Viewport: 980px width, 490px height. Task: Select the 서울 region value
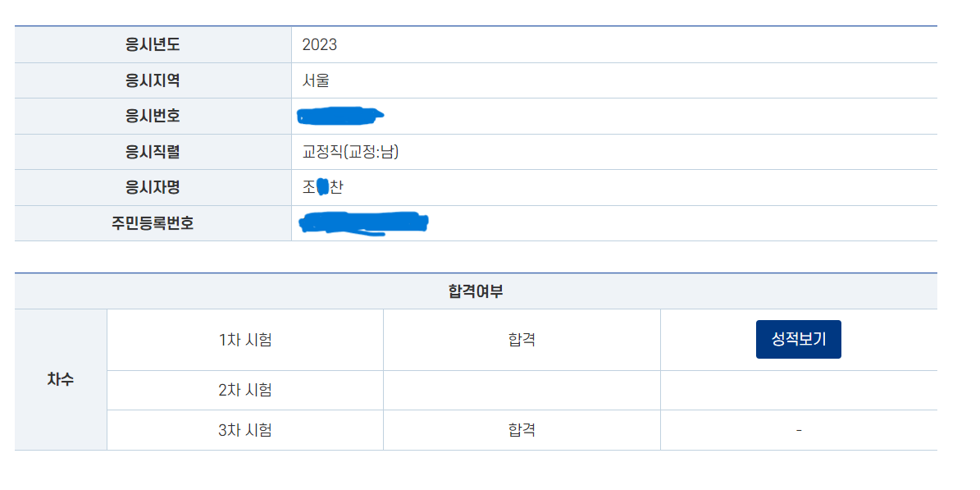click(316, 80)
